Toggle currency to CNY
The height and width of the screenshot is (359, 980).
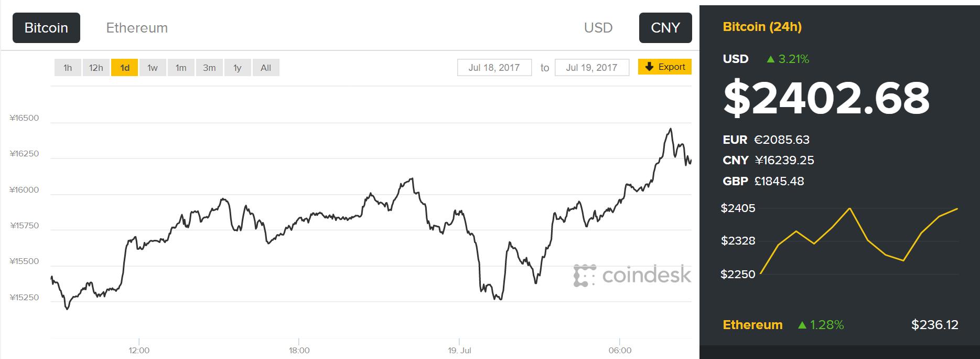point(665,28)
